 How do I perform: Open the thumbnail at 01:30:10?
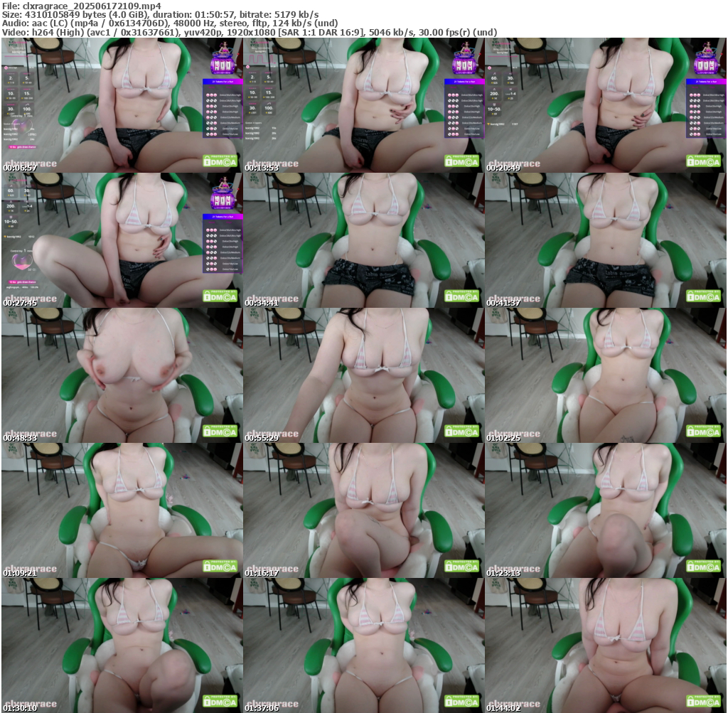(x=122, y=645)
